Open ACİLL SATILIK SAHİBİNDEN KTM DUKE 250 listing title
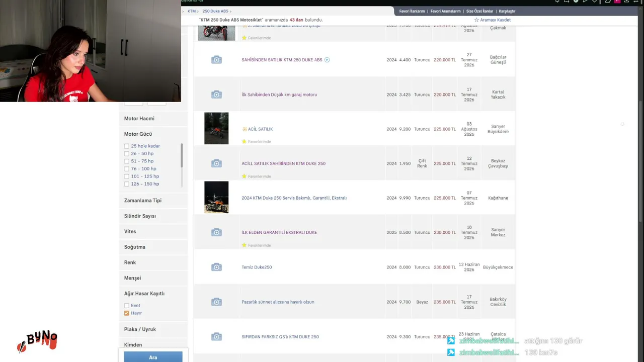The height and width of the screenshot is (362, 644). [x=283, y=163]
